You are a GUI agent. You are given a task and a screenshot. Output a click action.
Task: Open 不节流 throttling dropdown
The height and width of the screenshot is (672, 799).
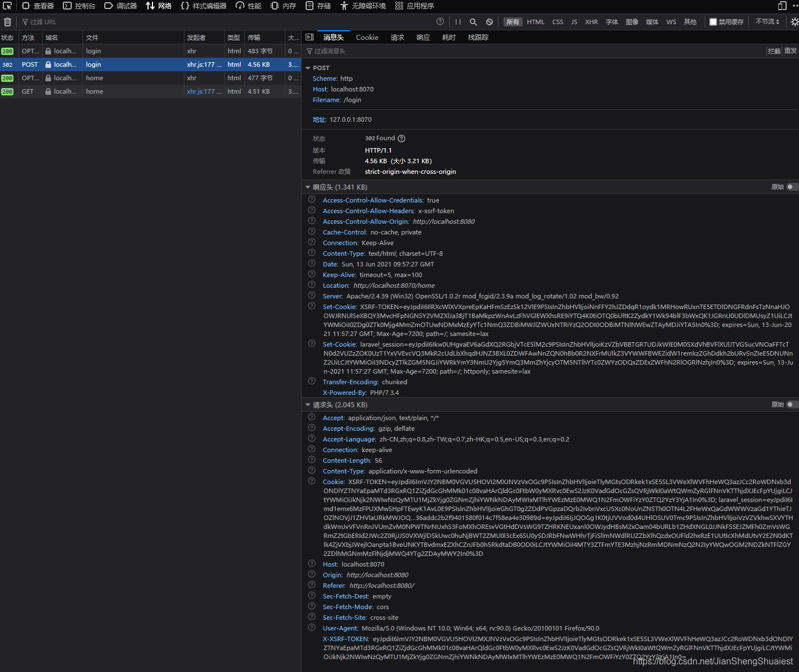point(768,22)
